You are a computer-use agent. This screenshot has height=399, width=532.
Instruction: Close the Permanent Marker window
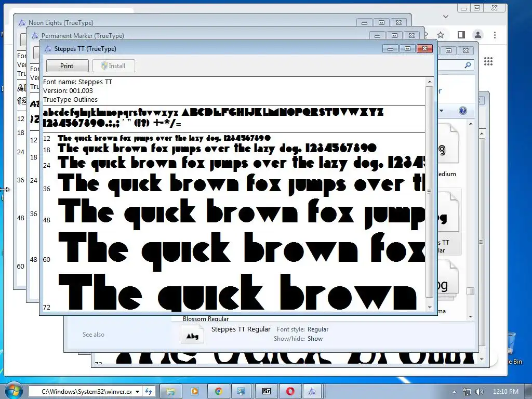coord(411,36)
